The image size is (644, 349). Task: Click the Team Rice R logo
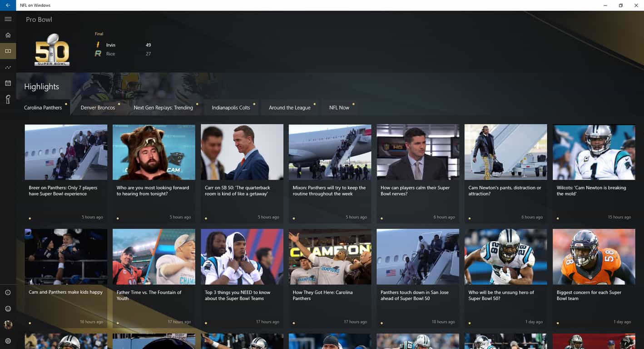[98, 54]
